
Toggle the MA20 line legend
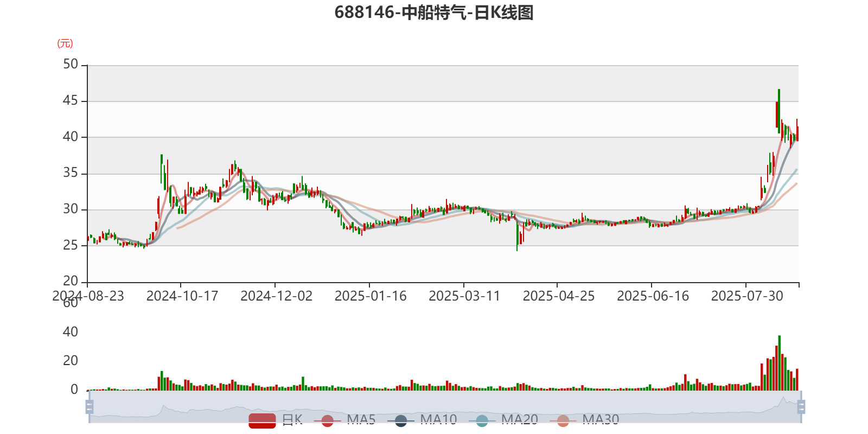(503, 420)
